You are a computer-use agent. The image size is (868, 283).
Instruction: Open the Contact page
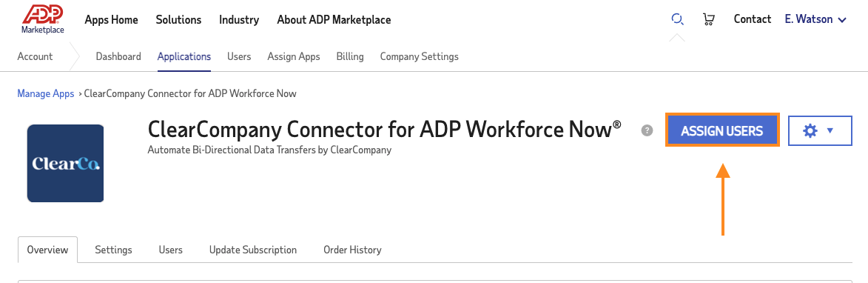coord(753,19)
